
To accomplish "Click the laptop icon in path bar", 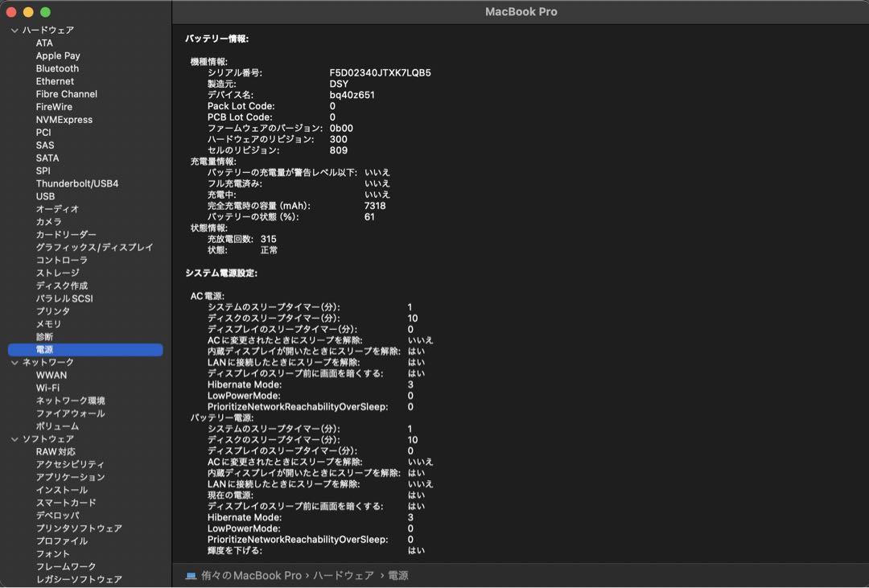I will [x=191, y=575].
